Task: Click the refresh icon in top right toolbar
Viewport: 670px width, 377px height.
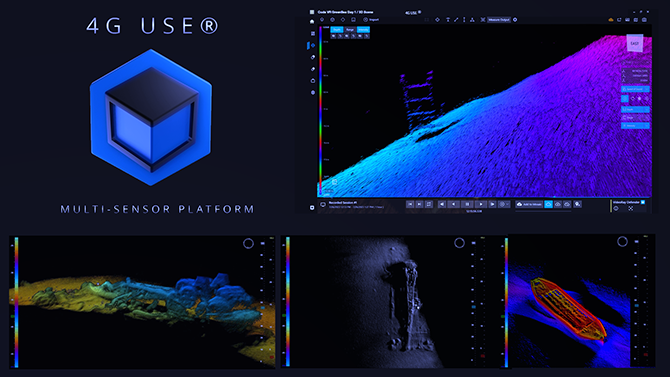Action: pyautogui.click(x=619, y=20)
